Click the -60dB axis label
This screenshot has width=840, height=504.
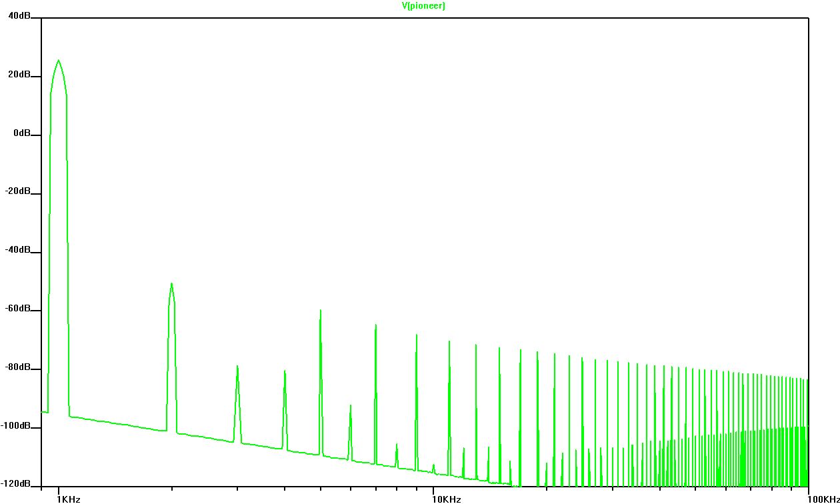(x=17, y=309)
